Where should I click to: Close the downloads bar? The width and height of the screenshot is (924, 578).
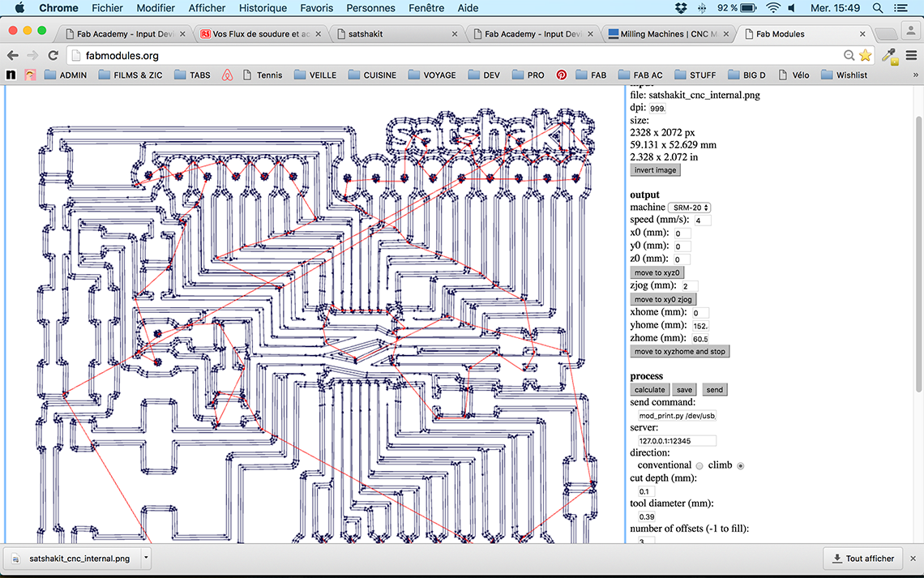pos(913,558)
